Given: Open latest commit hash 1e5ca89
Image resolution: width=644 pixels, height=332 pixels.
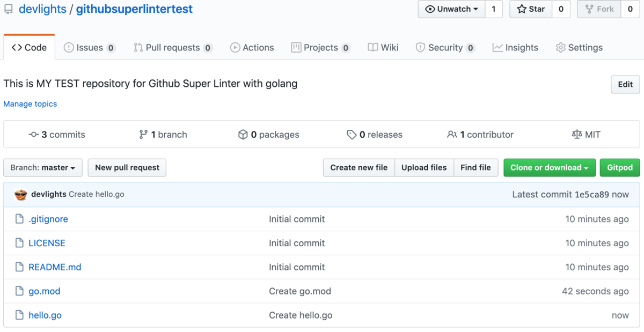Looking at the screenshot, I should pyautogui.click(x=592, y=194).
